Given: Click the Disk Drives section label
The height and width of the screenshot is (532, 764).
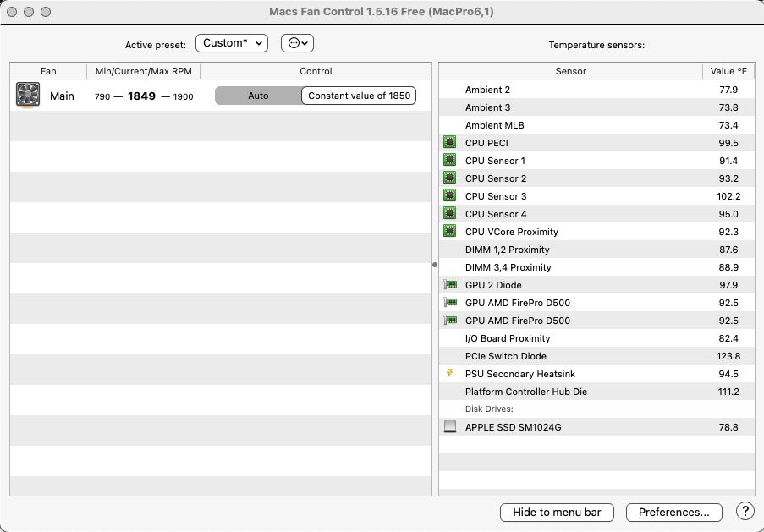Looking at the screenshot, I should click(489, 409).
